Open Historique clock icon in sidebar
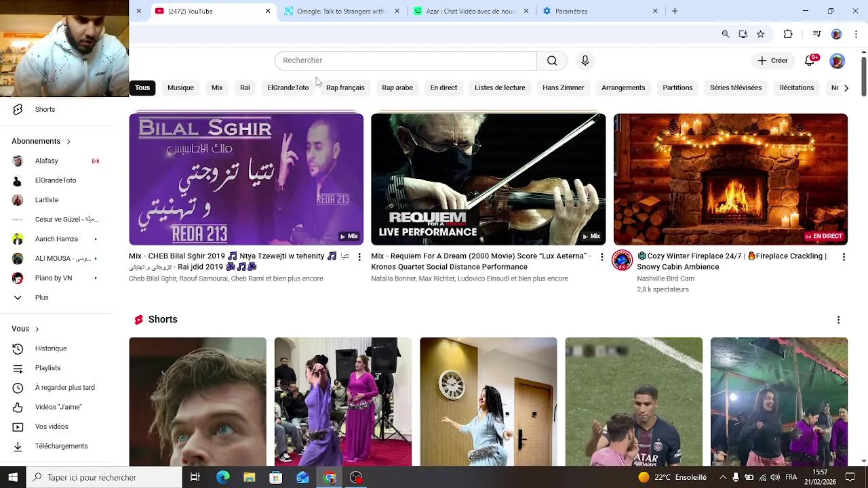This screenshot has width=868, height=488. pos(18,348)
